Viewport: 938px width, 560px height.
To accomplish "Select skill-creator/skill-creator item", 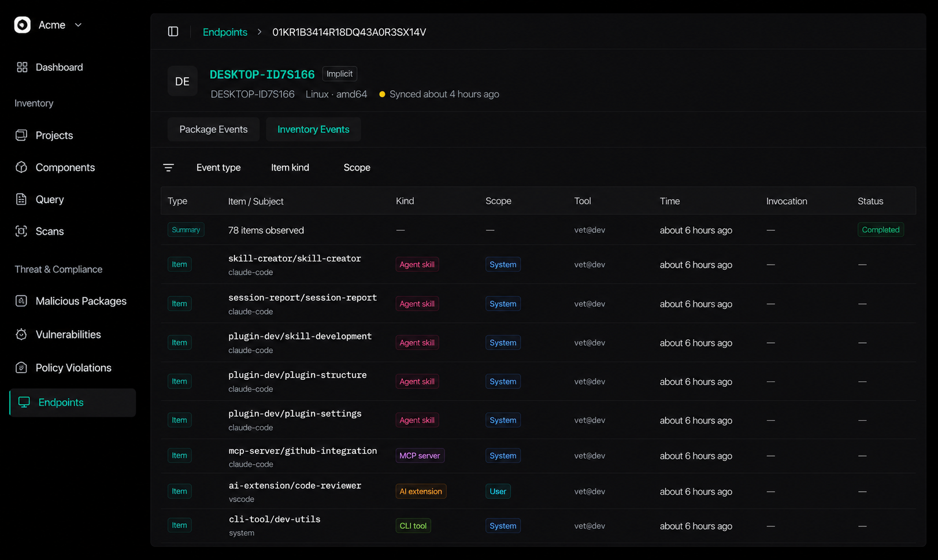I will (295, 258).
